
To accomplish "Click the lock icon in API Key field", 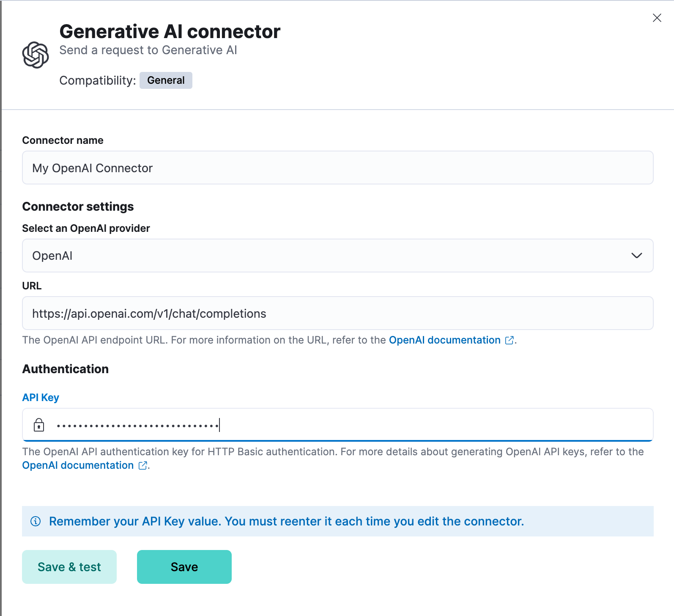I will point(39,425).
